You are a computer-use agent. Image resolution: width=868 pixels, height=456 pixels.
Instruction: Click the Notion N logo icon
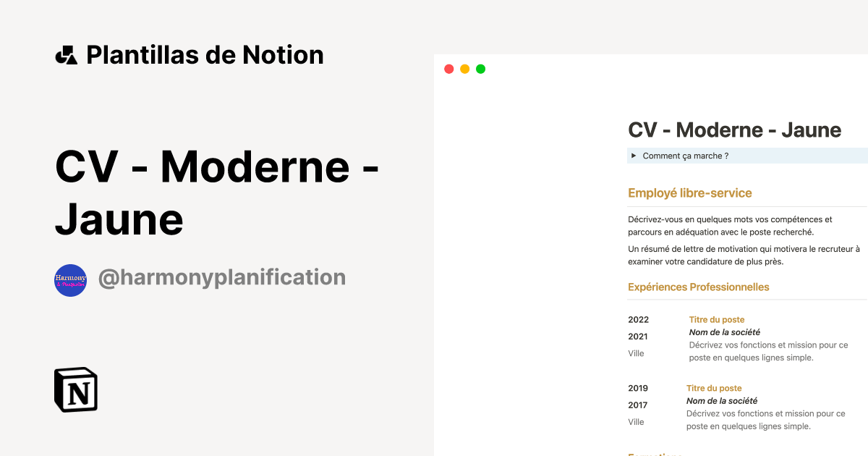(x=76, y=389)
